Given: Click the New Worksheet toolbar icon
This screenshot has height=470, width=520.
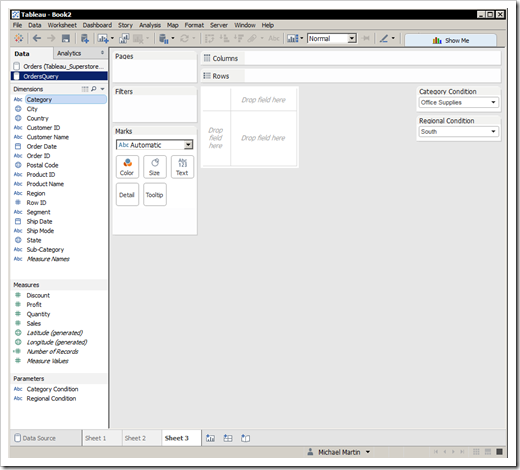Looking at the screenshot, I should pyautogui.click(x=103, y=39).
